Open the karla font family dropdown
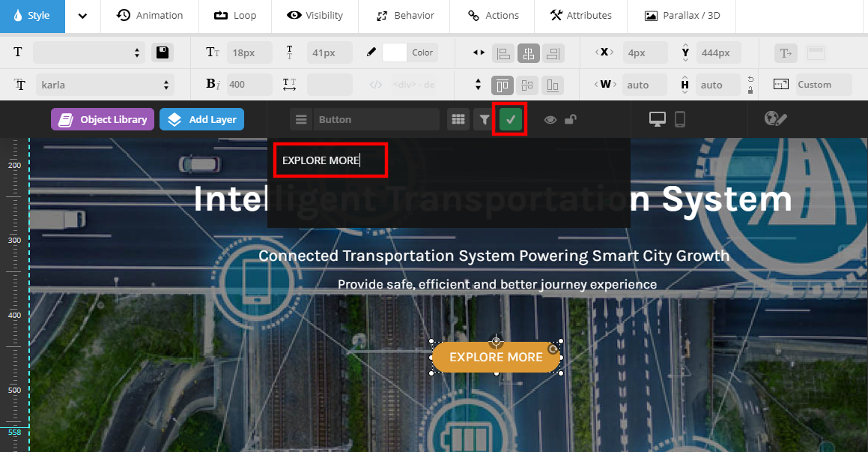 coord(105,85)
